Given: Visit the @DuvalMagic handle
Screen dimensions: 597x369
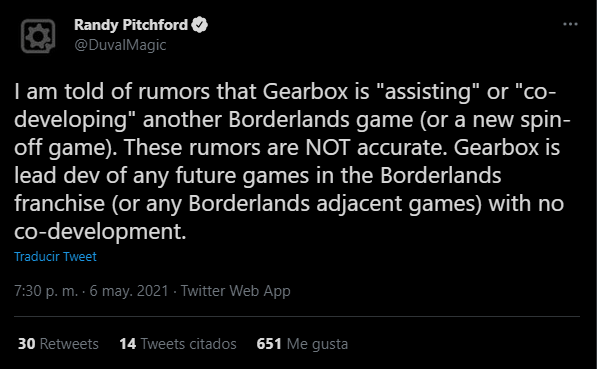Looking at the screenshot, I should click(x=120, y=45).
